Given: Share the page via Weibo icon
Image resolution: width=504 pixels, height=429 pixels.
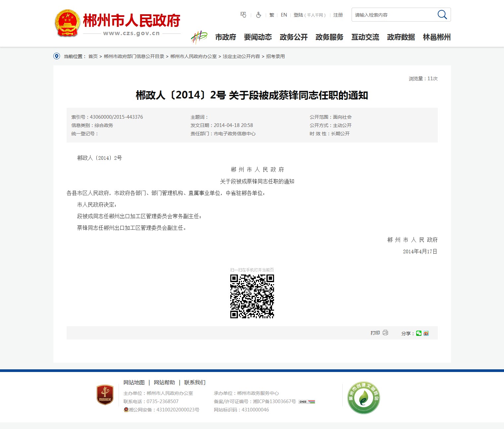Looking at the screenshot, I should point(426,333).
